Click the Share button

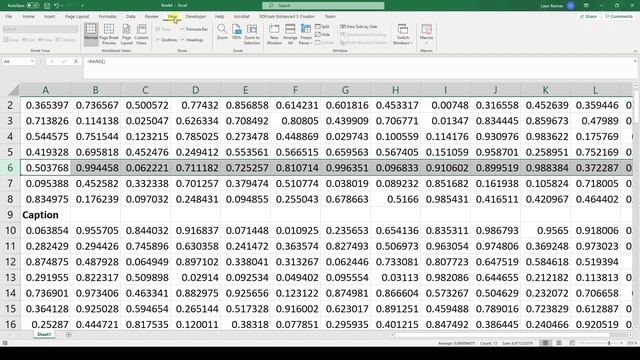tap(588, 16)
